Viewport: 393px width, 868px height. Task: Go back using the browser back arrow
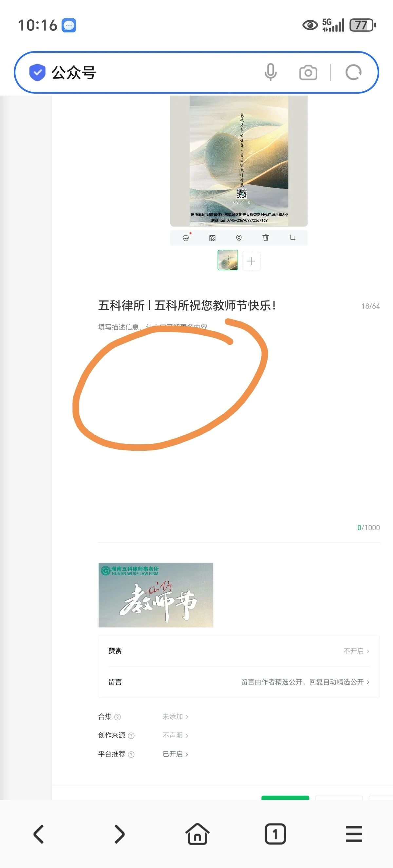[x=39, y=834]
